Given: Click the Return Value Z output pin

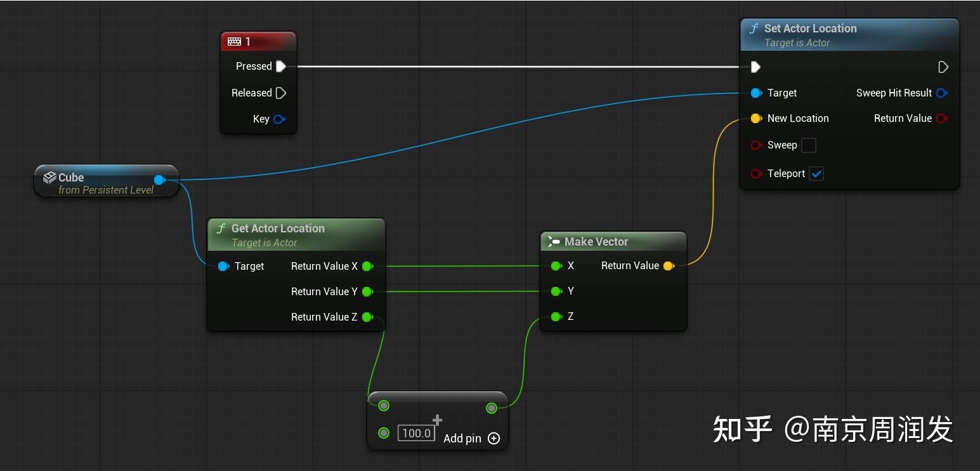Looking at the screenshot, I should click(367, 317).
